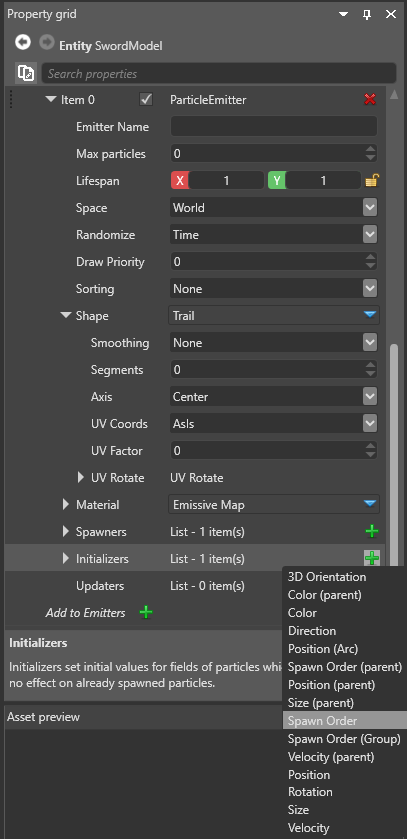Image resolution: width=407 pixels, height=839 pixels.
Task: Expand the Initializers list
Action: [x=66, y=558]
